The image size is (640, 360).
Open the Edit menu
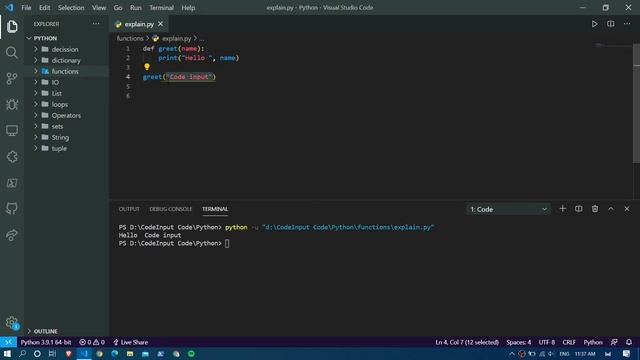click(x=44, y=8)
